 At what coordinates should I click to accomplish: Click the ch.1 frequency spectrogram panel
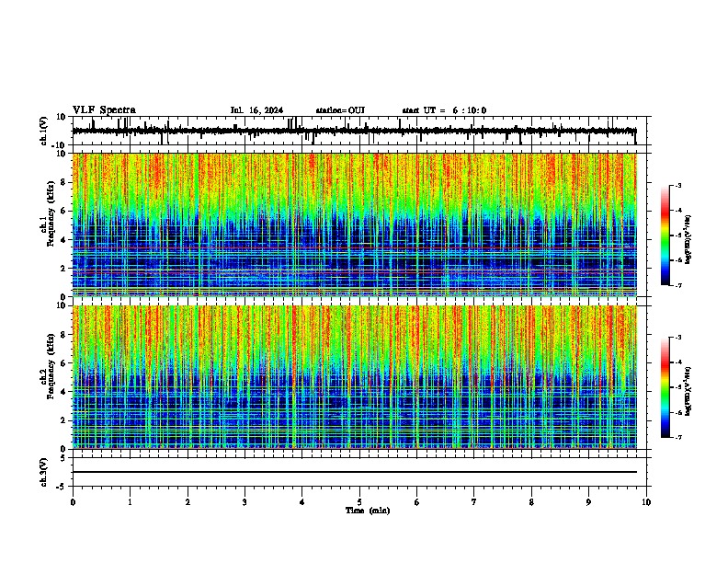click(355, 224)
